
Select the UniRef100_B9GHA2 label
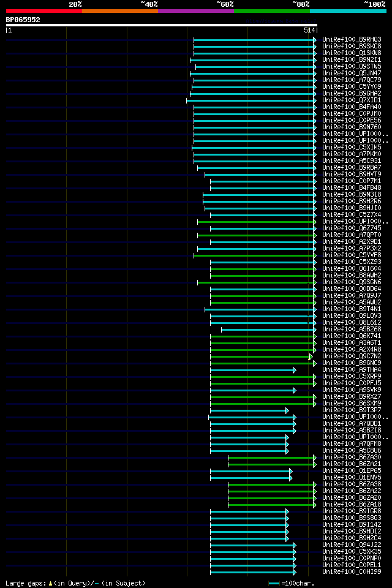[352, 93]
